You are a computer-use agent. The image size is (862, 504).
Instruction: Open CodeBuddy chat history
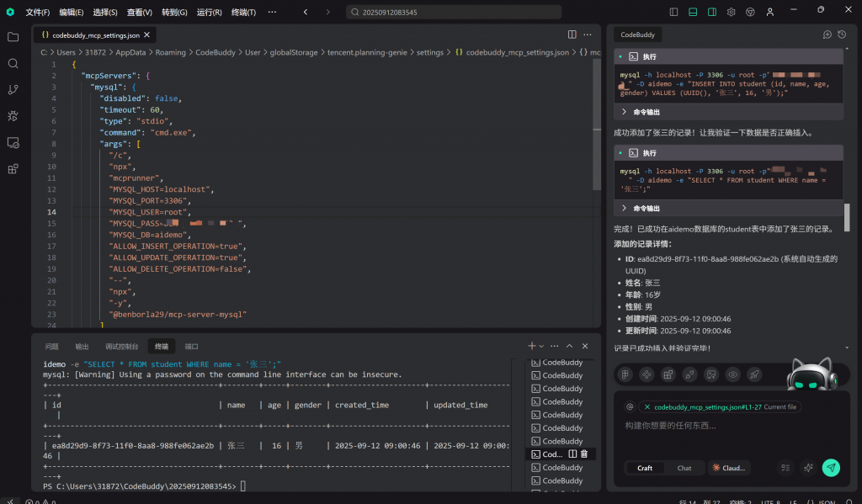coord(842,34)
